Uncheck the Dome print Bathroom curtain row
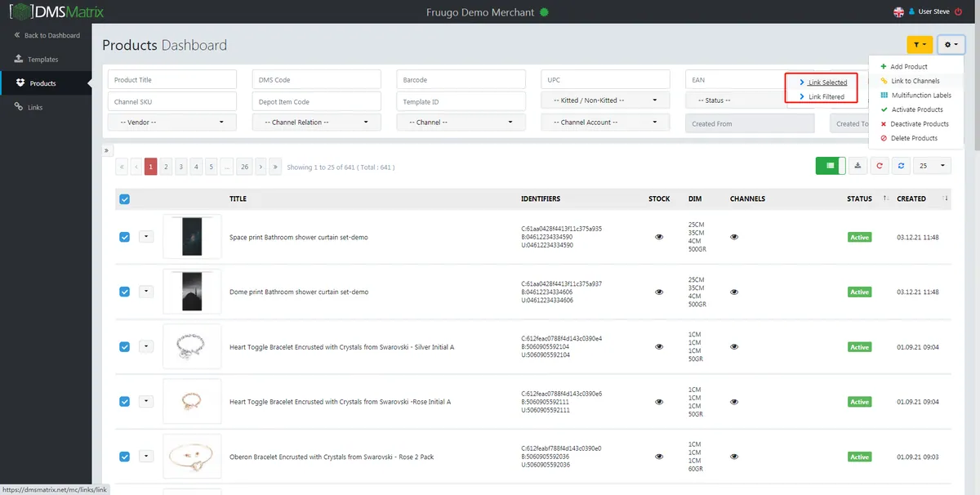980x495 pixels. tap(124, 292)
